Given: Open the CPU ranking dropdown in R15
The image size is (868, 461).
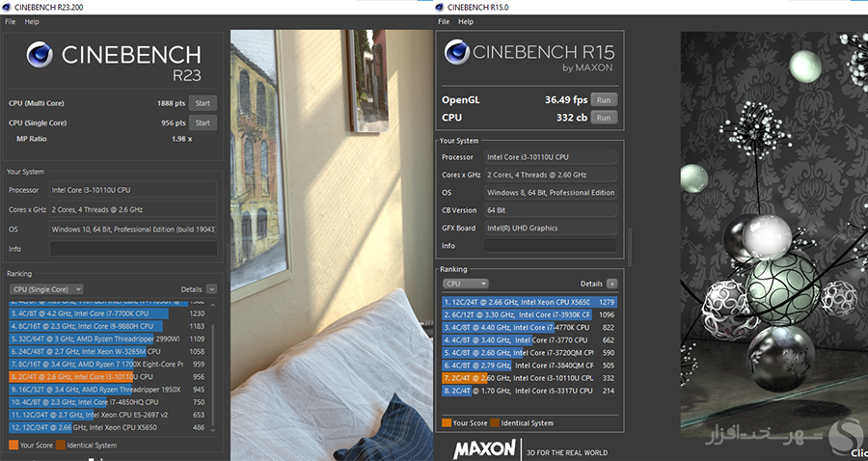Looking at the screenshot, I should (465, 284).
